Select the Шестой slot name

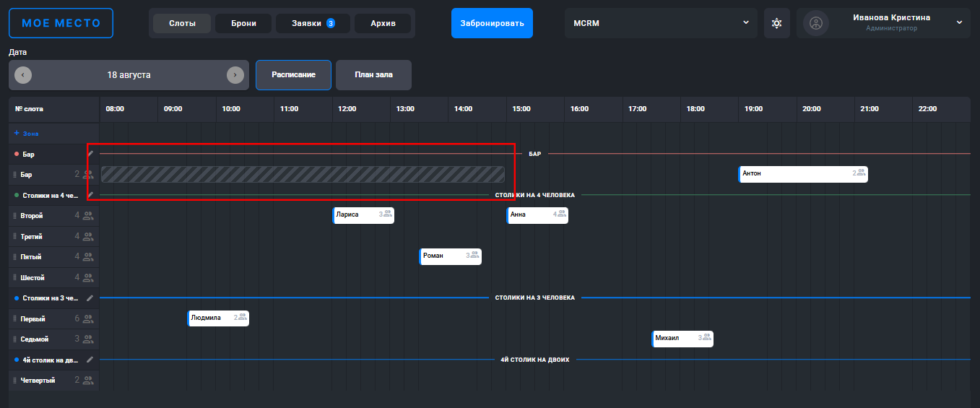tap(33, 277)
